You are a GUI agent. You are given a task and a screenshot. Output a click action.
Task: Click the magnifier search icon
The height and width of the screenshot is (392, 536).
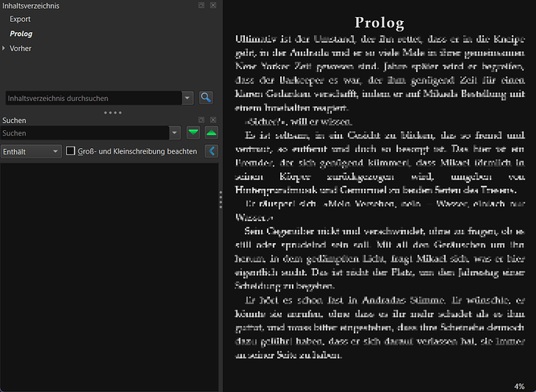point(206,98)
